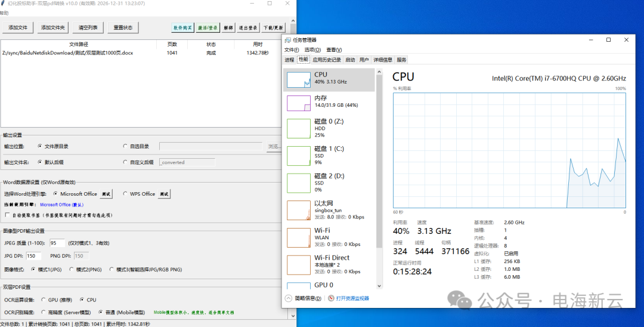Open the 内存 (Memory) performance entry
The width and height of the screenshot is (644, 327).
(330, 102)
